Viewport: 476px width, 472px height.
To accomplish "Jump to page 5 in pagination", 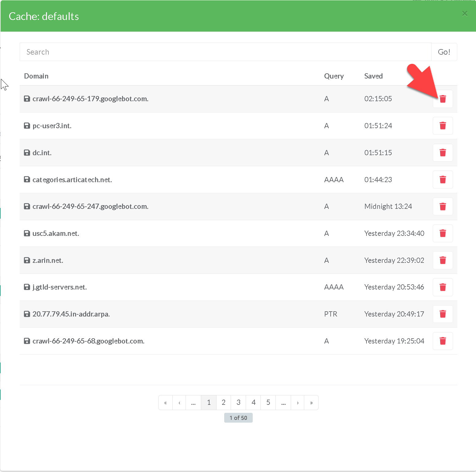I will 268,402.
